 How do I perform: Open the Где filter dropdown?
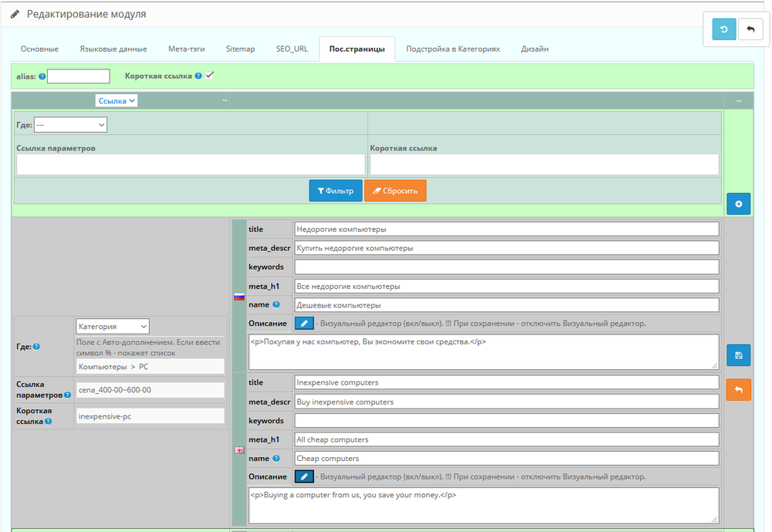point(69,124)
